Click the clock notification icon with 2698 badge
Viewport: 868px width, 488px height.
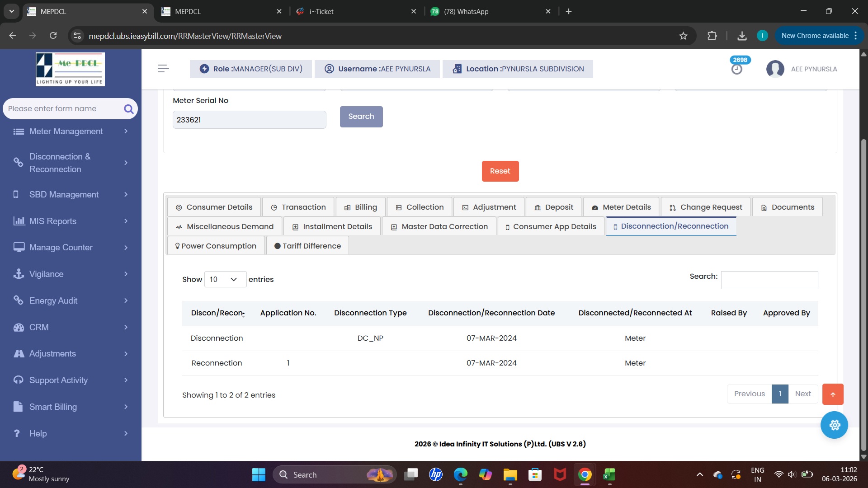(x=737, y=69)
